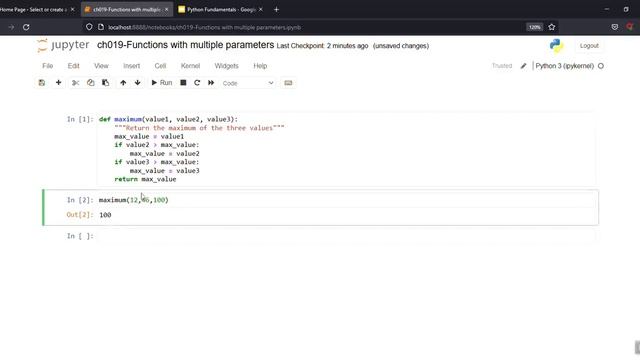This screenshot has width=640, height=360.
Task: Click the return max_value line
Action: point(145,179)
